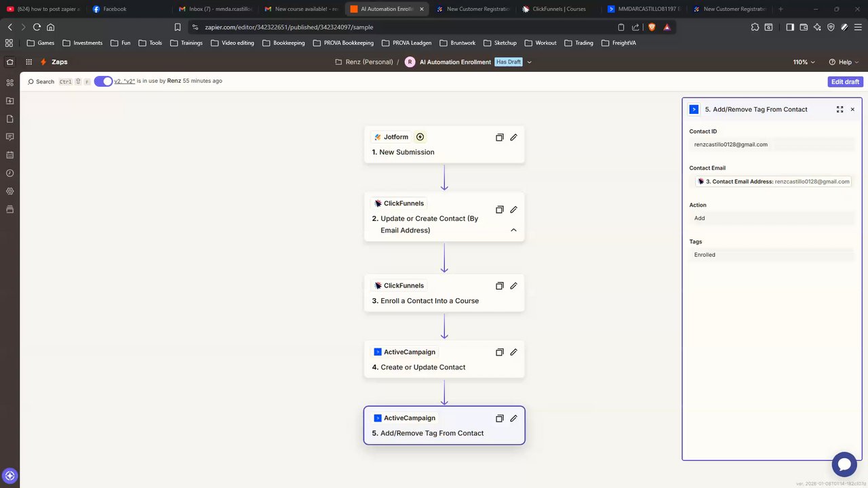
Task: Close the Add/Remove Tag From Contact panel
Action: [x=852, y=109]
